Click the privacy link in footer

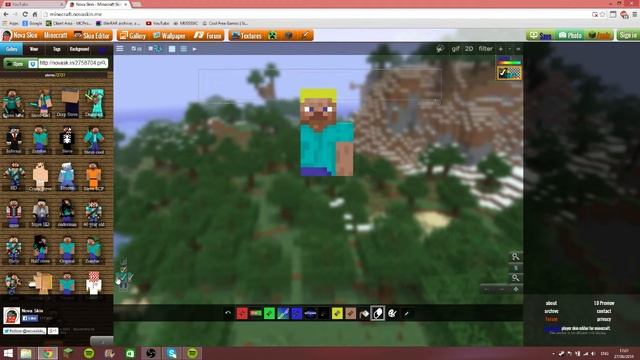tap(604, 319)
